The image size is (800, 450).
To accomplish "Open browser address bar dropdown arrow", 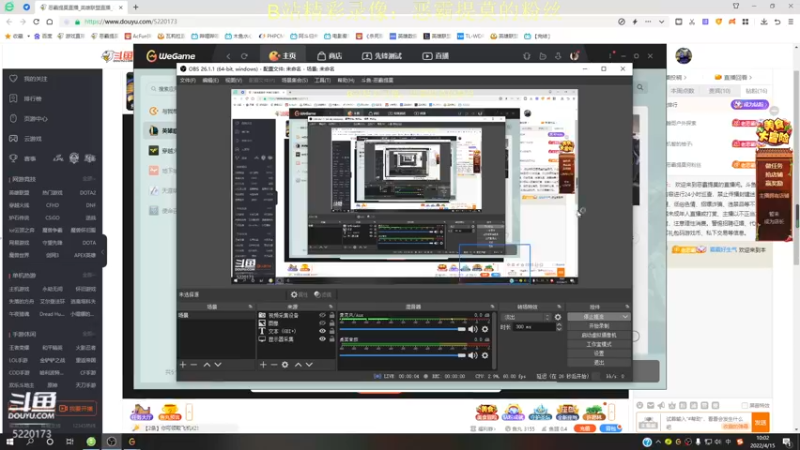I will tap(661, 22).
